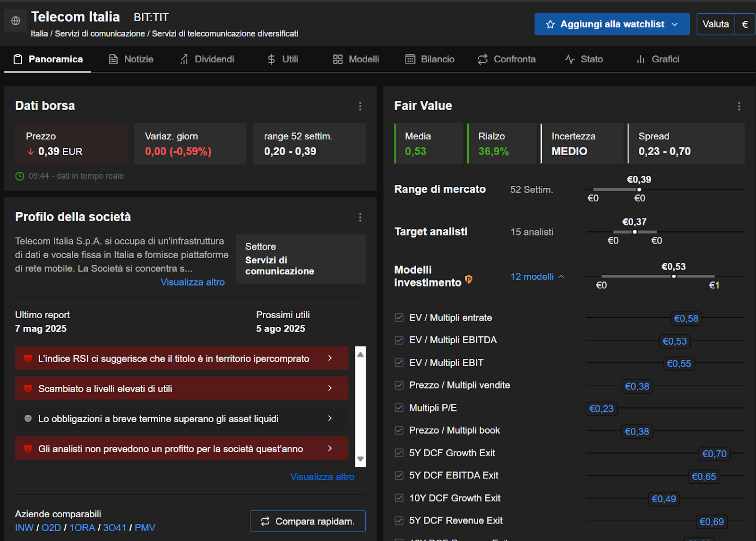This screenshot has width=756, height=541.
Task: Open the Valuta currency selector
Action: point(715,24)
